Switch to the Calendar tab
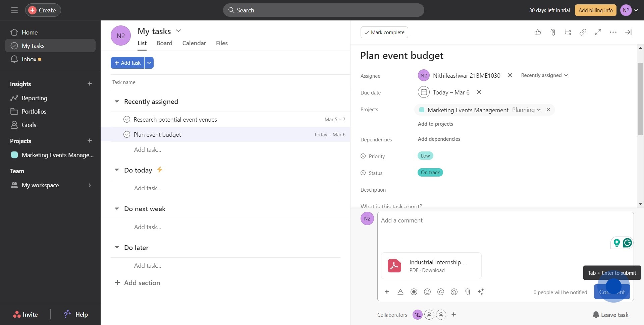 pyautogui.click(x=194, y=43)
